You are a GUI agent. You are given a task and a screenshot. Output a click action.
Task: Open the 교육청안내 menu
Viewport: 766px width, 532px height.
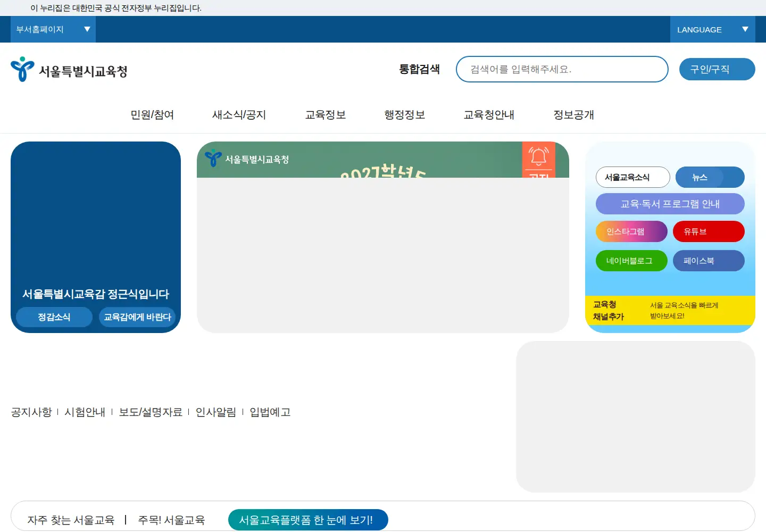(489, 115)
